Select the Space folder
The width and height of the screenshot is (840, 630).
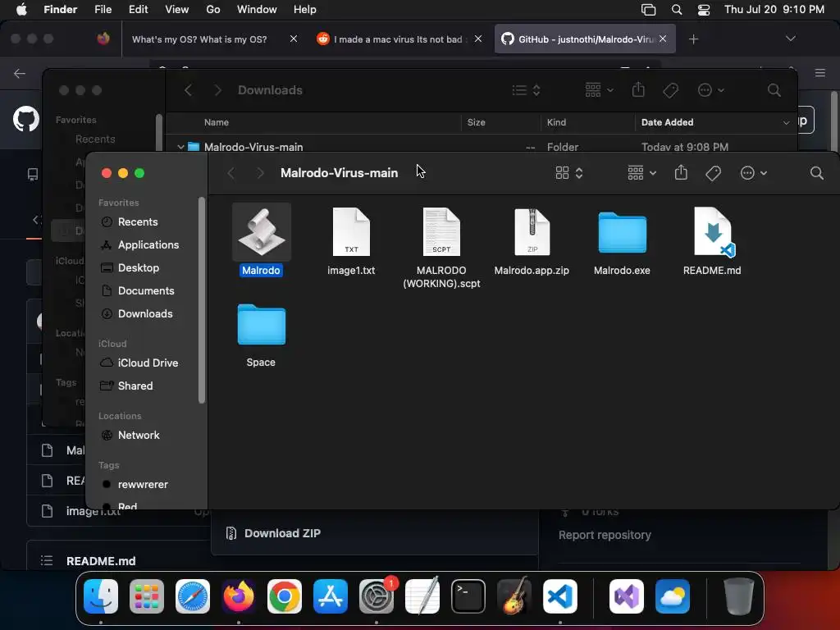pos(262,324)
